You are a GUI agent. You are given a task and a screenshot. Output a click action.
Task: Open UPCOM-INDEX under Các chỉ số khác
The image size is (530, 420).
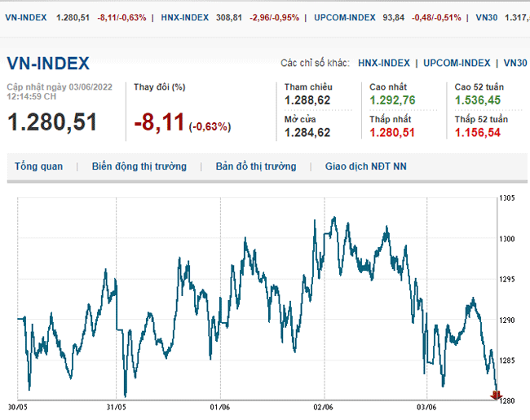457,63
